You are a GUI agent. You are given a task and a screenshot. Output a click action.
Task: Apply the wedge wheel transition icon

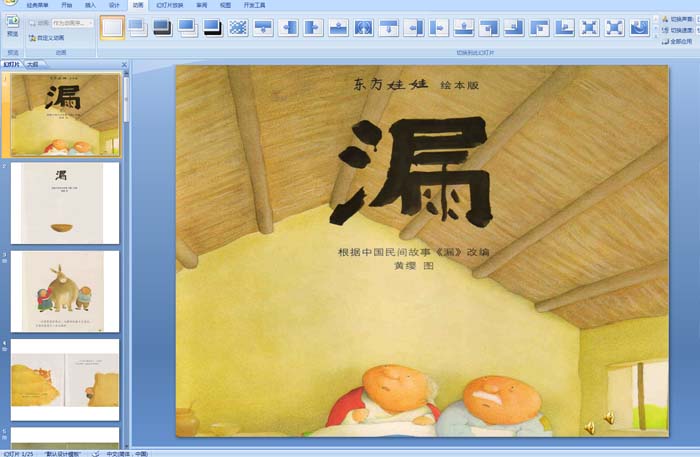coord(363,28)
